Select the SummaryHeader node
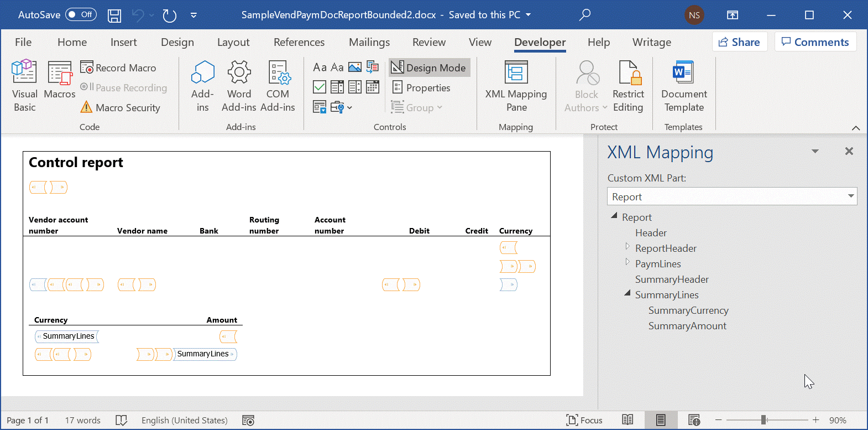 point(672,279)
